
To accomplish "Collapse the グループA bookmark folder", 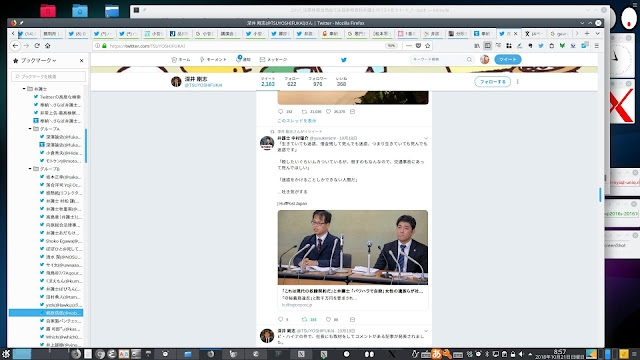I will [x=30, y=129].
